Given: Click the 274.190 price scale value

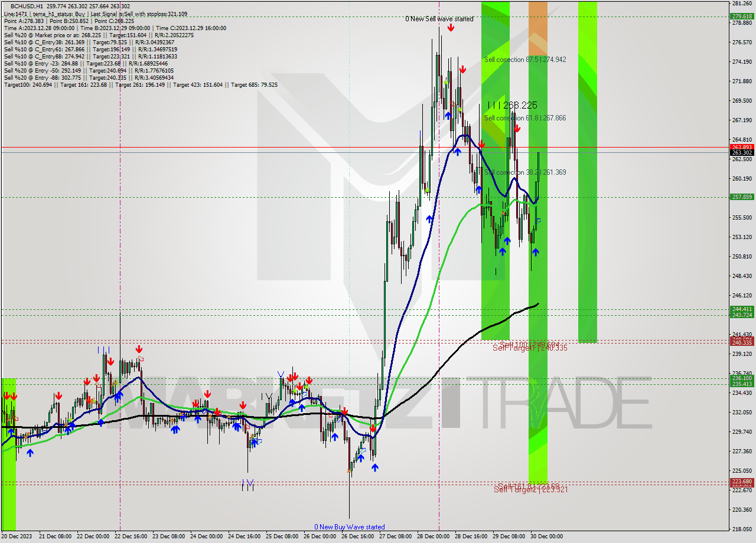Looking at the screenshot, I should 742,61.
